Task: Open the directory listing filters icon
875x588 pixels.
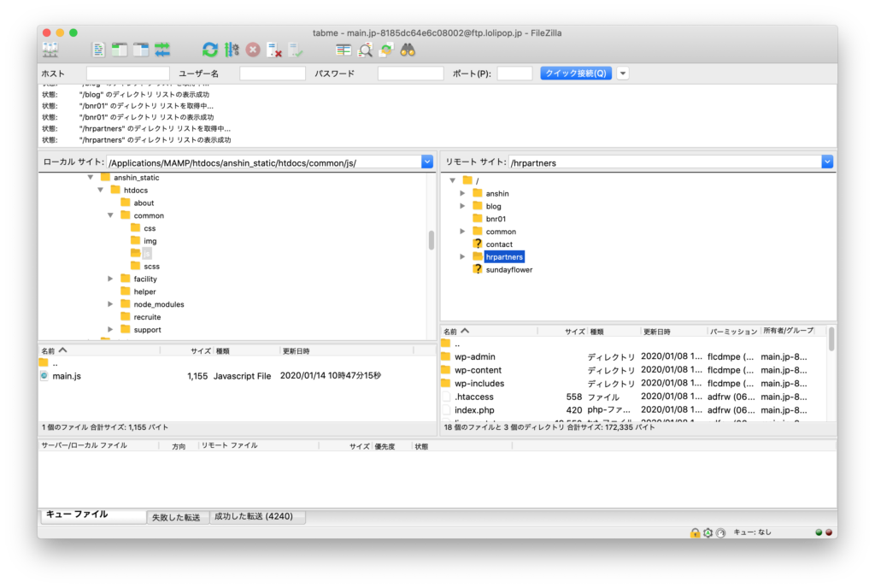Action: click(x=344, y=50)
